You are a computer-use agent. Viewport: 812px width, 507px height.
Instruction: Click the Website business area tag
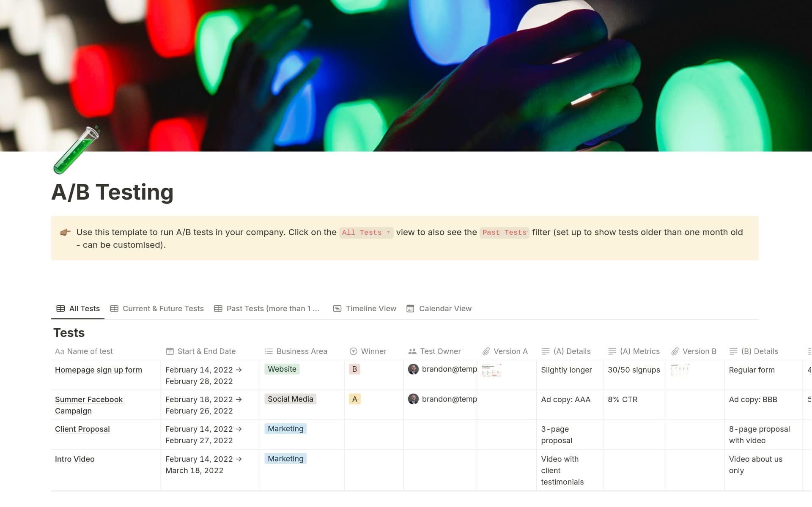282,369
